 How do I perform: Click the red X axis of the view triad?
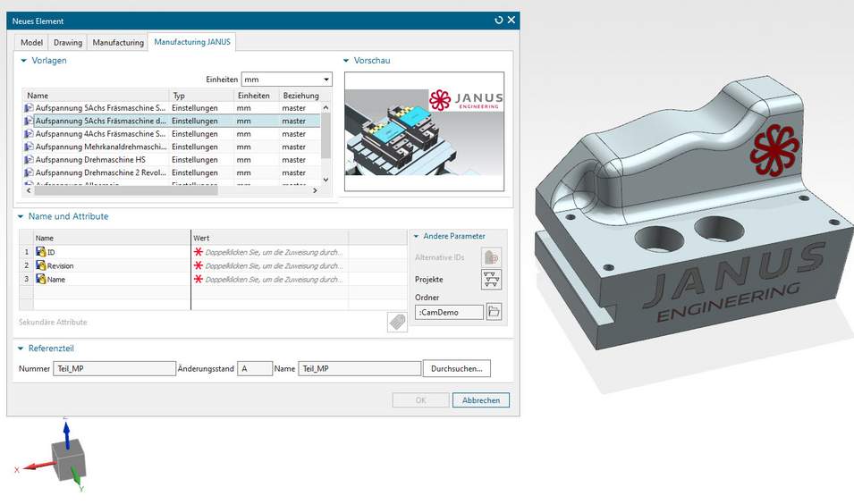pos(39,466)
